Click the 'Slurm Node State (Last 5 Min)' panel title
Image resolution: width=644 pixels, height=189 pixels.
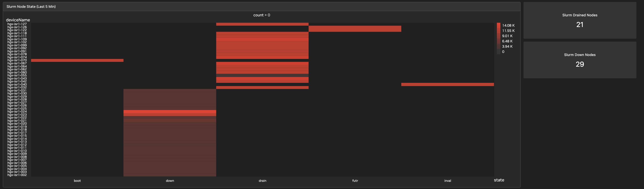31,6
